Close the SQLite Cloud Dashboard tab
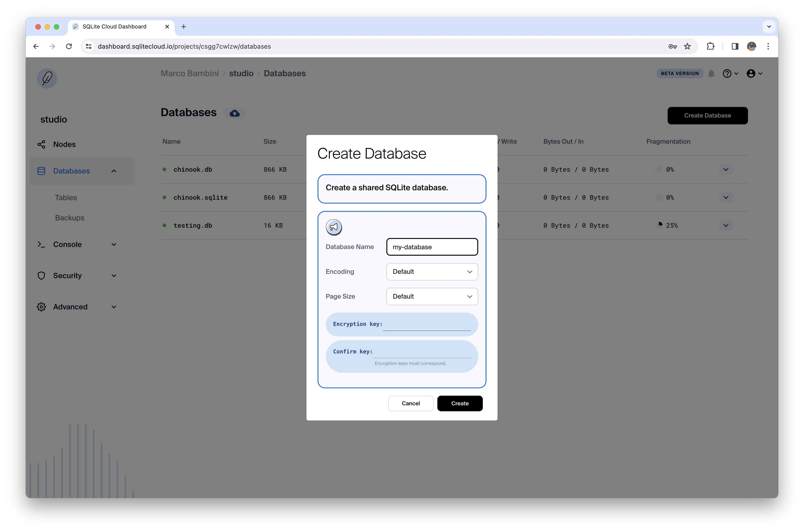This screenshot has height=532, width=804. coord(167,27)
